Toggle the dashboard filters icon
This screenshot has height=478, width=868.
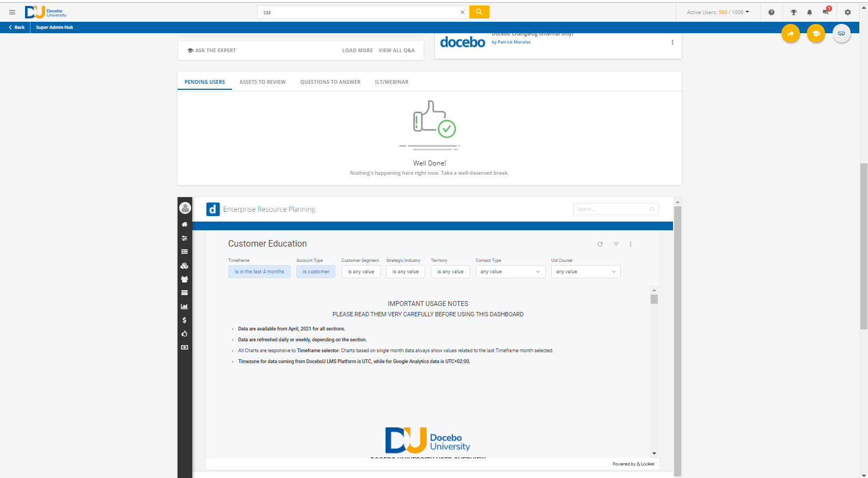[616, 244]
